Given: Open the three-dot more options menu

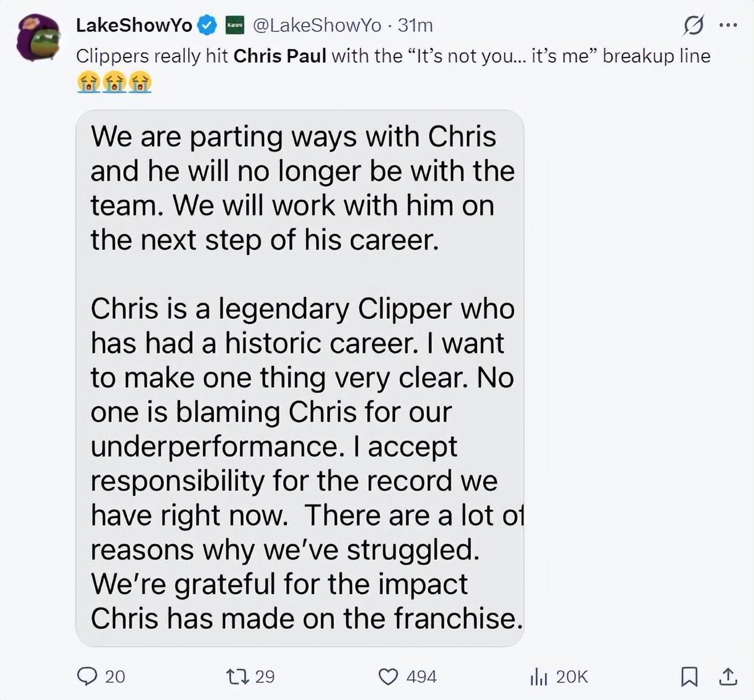Looking at the screenshot, I should tap(728, 26).
